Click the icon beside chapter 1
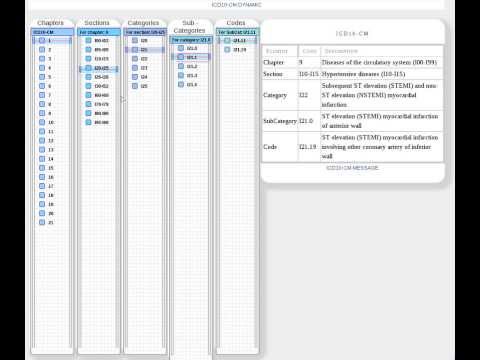 tap(42, 40)
